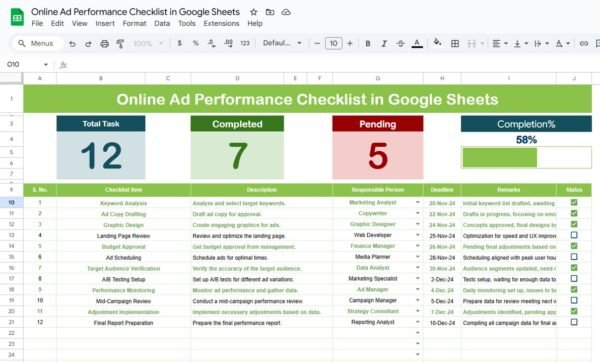Open the Marketing Analyst responsible person dropdown
This screenshot has height=363, width=600.
click(x=418, y=202)
